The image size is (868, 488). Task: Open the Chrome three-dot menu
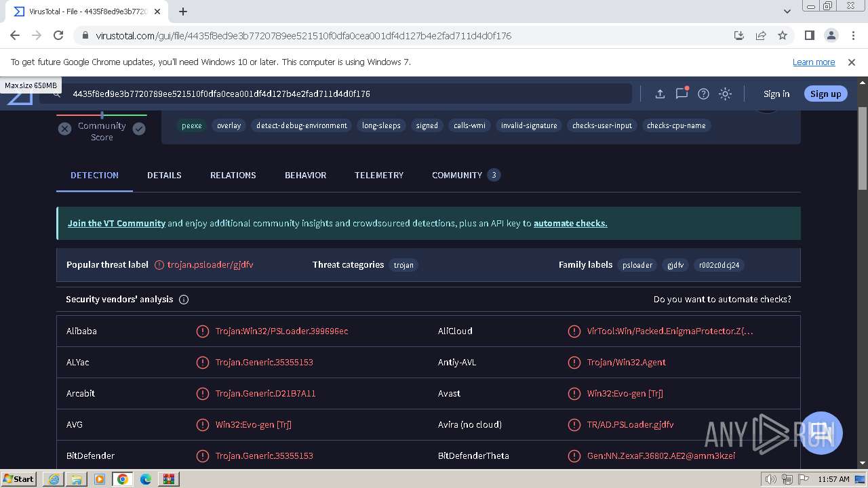pyautogui.click(x=852, y=36)
